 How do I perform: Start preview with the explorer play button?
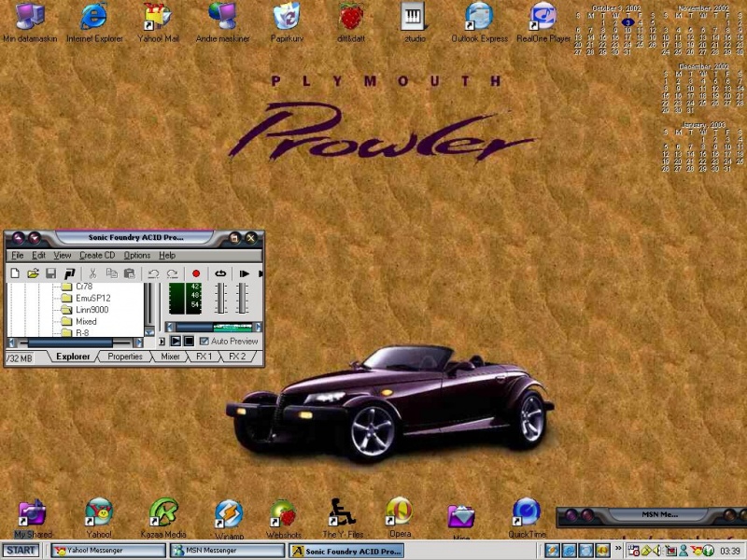(x=175, y=342)
